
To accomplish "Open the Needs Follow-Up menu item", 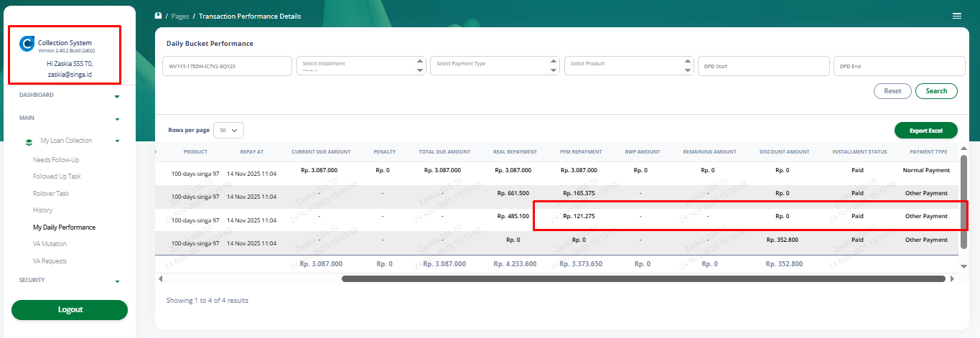I will pos(56,159).
